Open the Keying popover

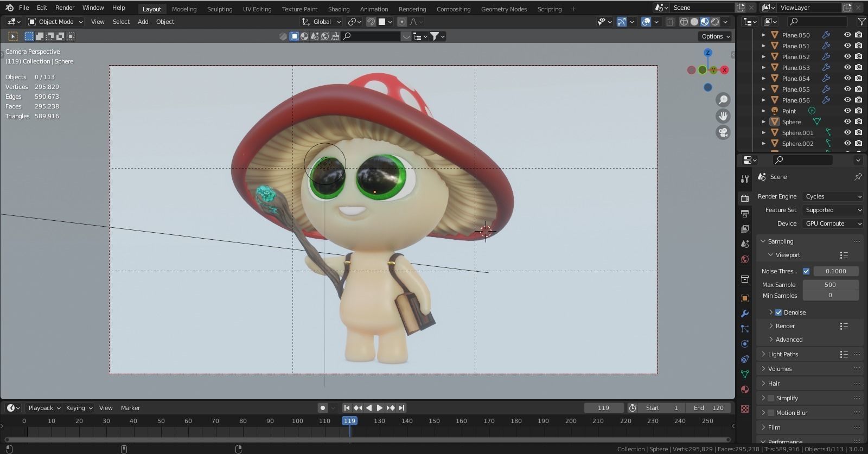tap(79, 408)
